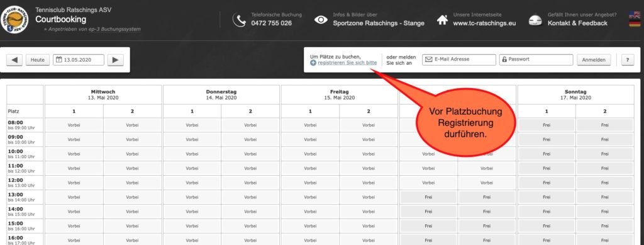Focus the date field showing 13.05.2020

(79, 60)
